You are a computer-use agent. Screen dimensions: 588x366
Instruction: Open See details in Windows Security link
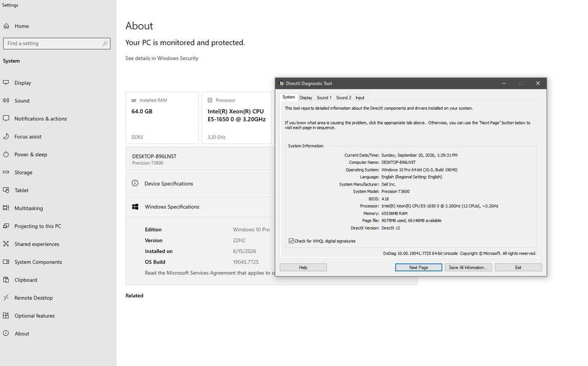[x=162, y=58]
